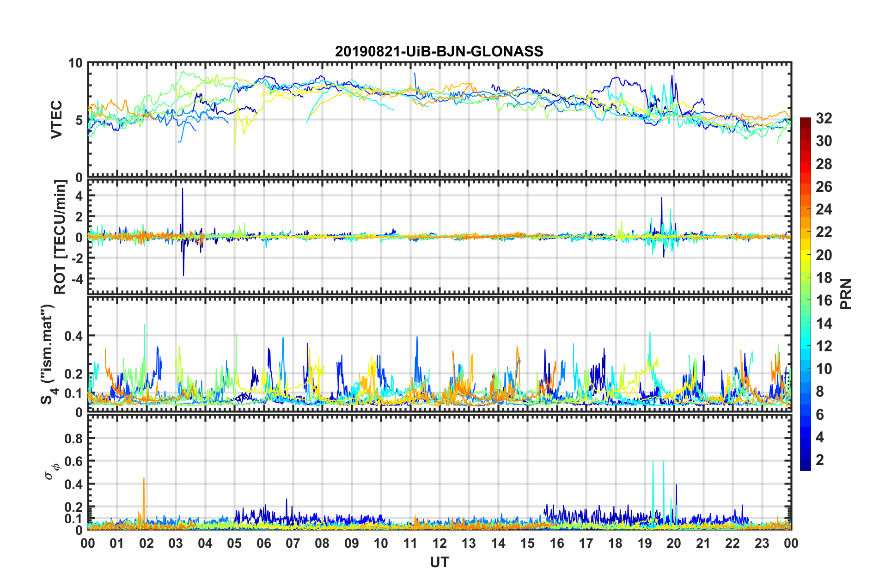This screenshot has height=588, width=879.
Task: Click VTEC axis tick value 10
Action: [75, 63]
